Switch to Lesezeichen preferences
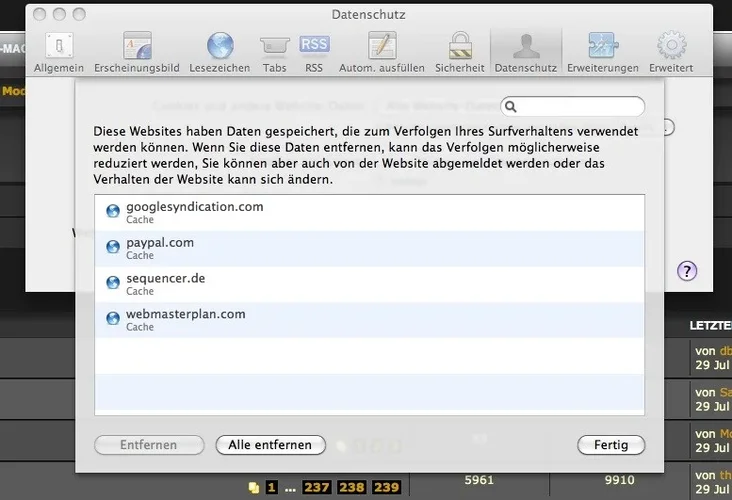Image resolution: width=732 pixels, height=500 pixels. (219, 52)
